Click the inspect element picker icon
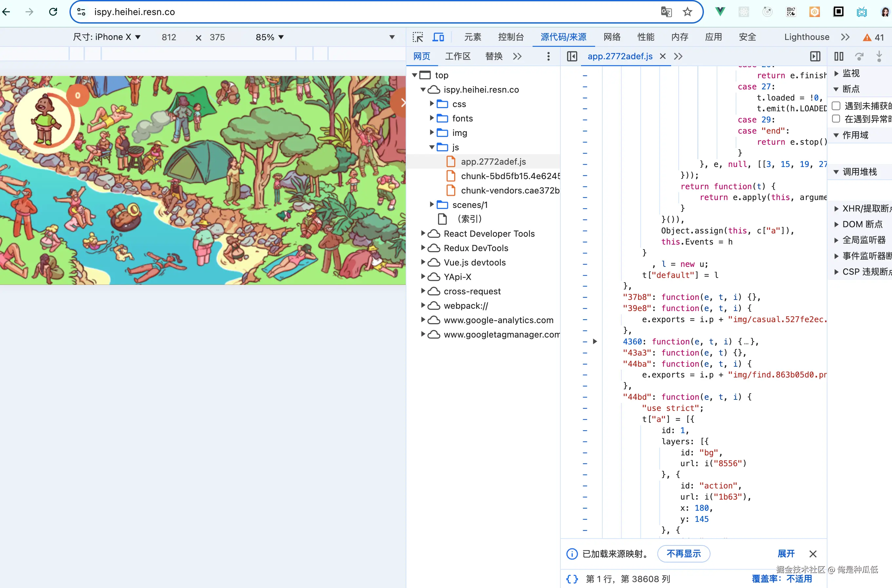 tap(417, 37)
